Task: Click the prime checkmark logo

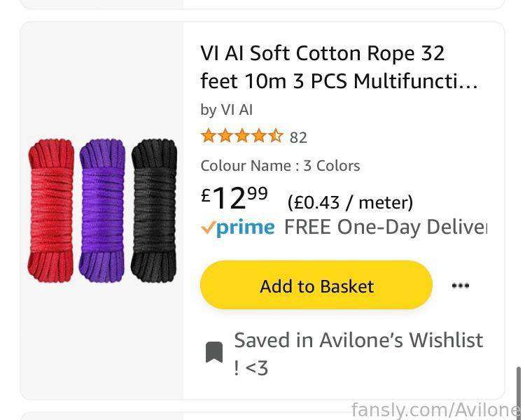Action: click(x=238, y=227)
